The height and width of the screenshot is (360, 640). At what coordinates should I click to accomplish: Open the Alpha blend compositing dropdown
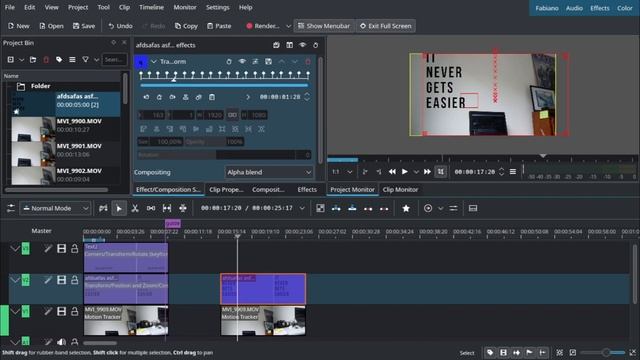click(x=269, y=172)
